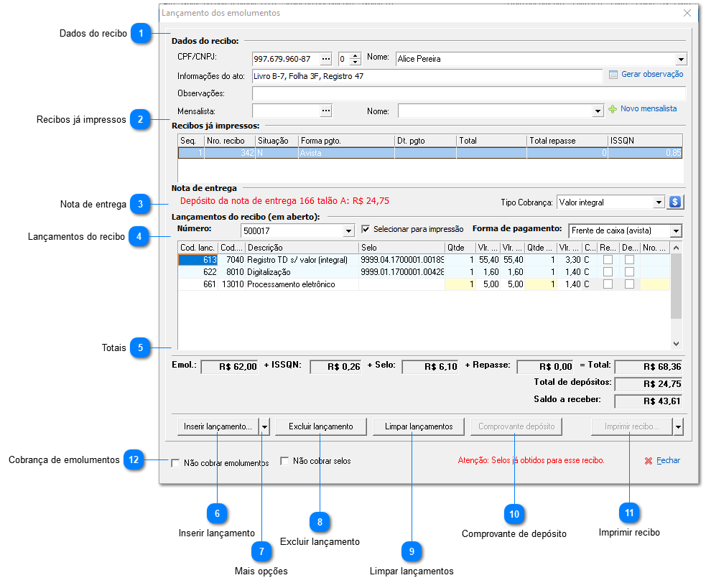The width and height of the screenshot is (706, 588).
Task: Check De... box in Digitalização row
Action: (x=629, y=272)
